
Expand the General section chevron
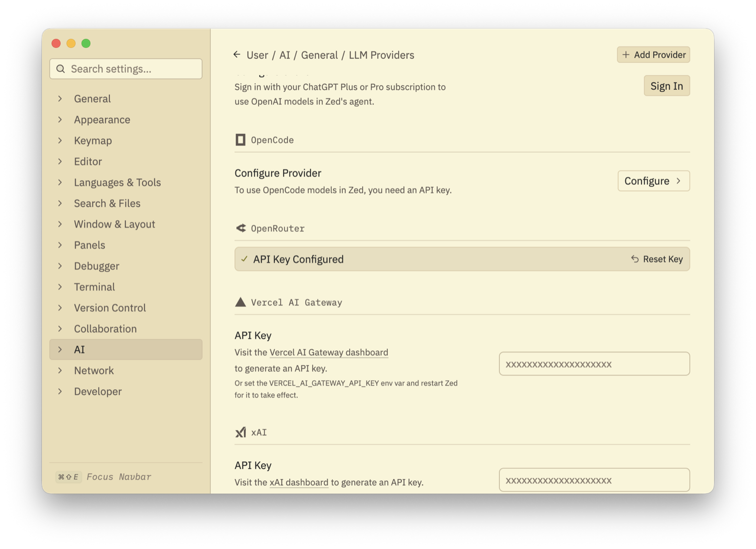tap(60, 99)
